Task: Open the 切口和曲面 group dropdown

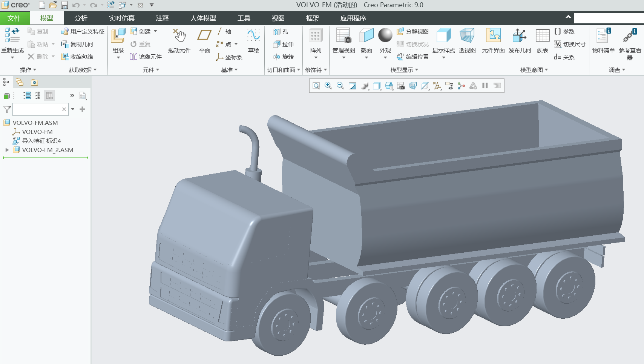Action: (284, 70)
